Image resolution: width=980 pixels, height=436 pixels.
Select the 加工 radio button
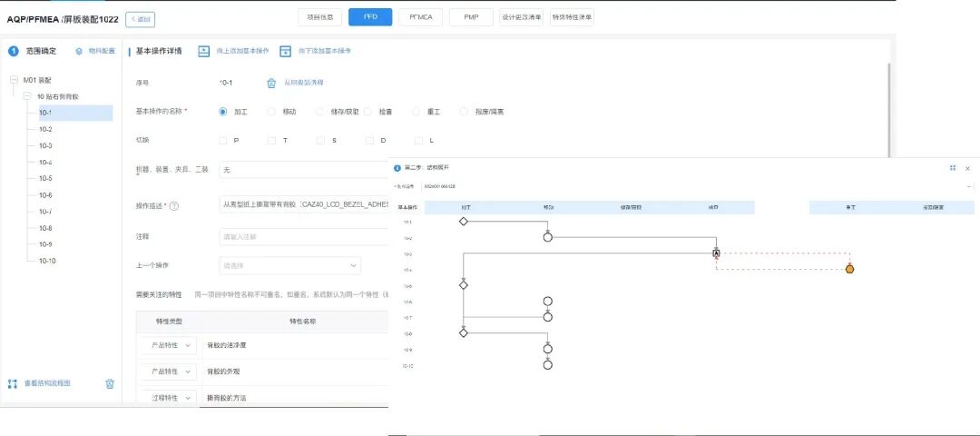(x=223, y=112)
